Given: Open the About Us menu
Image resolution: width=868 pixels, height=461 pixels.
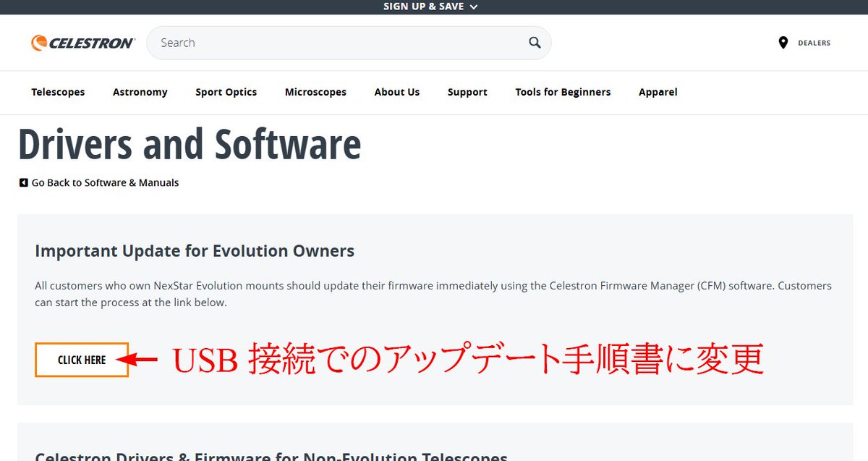Looking at the screenshot, I should (397, 92).
